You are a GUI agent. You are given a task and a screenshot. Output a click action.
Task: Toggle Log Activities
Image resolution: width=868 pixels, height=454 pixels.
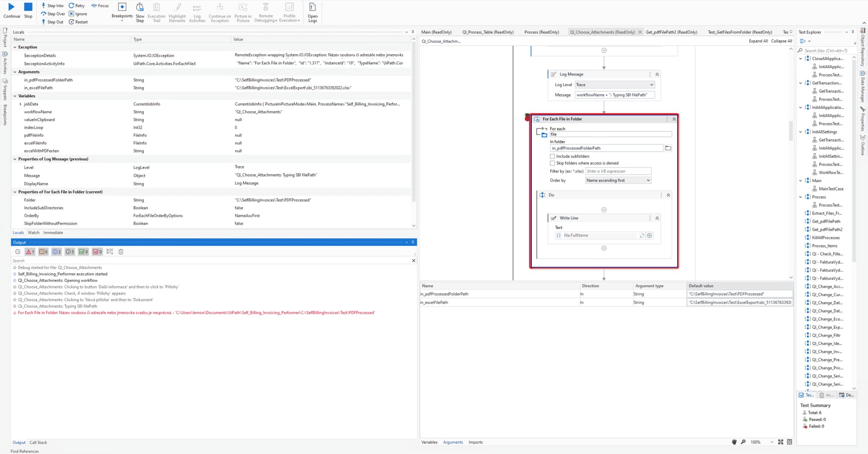click(197, 12)
